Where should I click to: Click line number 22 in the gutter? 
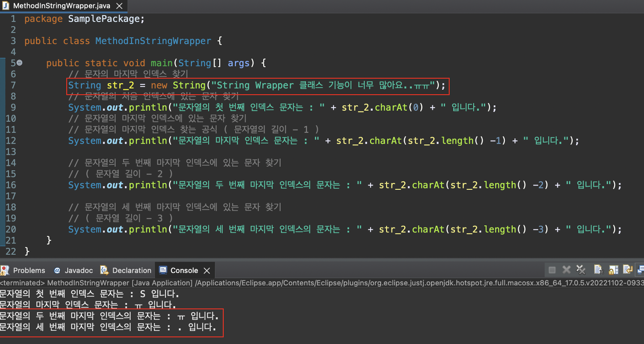tap(11, 252)
